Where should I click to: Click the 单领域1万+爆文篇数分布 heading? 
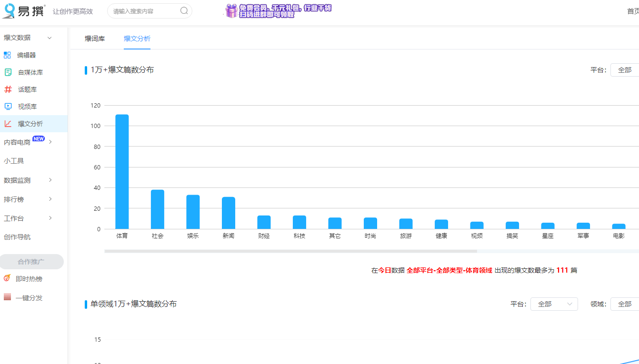tap(134, 304)
